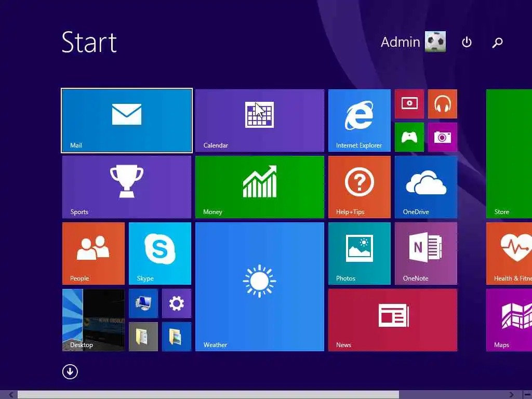Open the Store tile
This screenshot has height=399, width=532.
click(509, 154)
